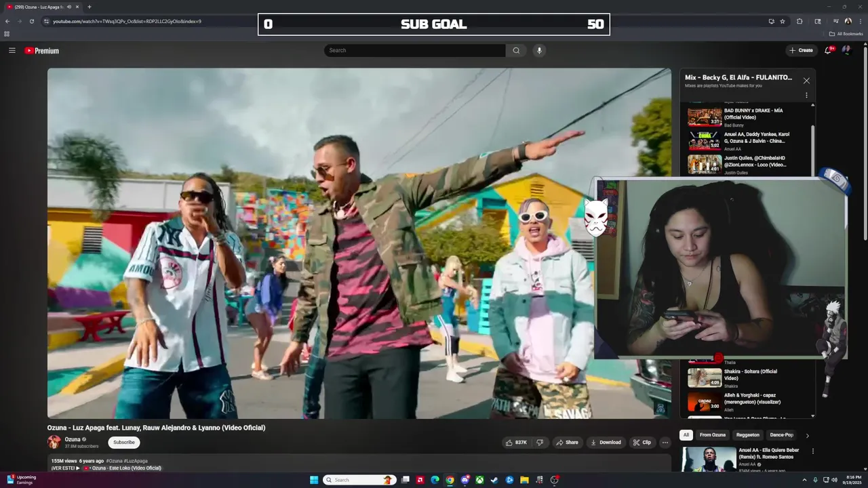The width and height of the screenshot is (868, 488).
Task: Open the All Bookmarks folder
Action: point(846,34)
